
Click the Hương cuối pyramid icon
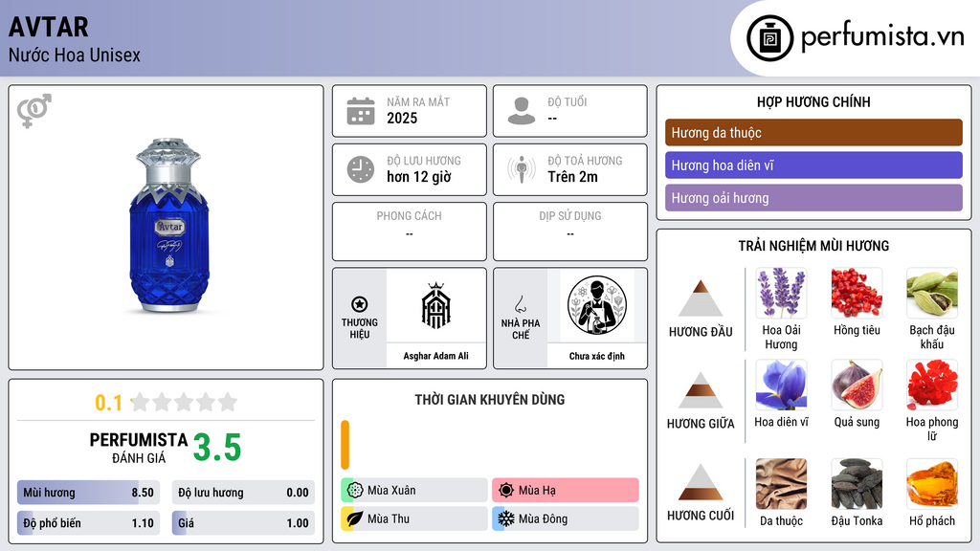coord(701,482)
